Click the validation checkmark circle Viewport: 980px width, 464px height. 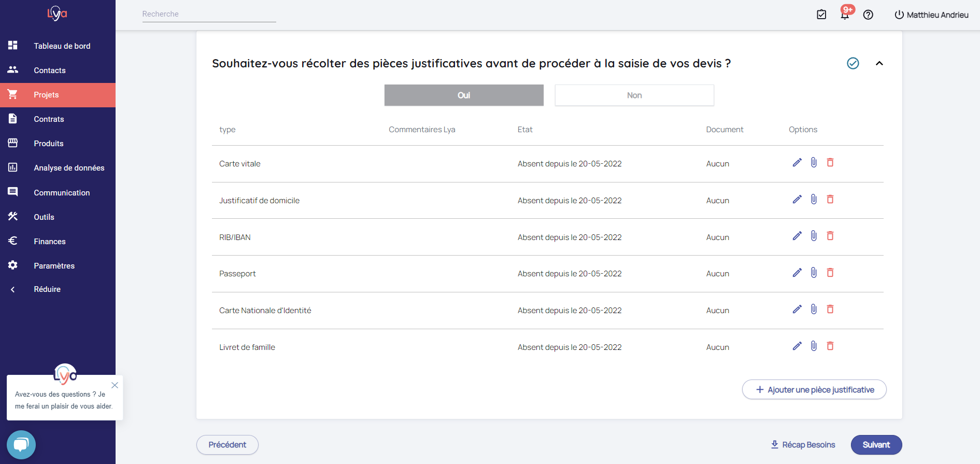click(x=853, y=63)
